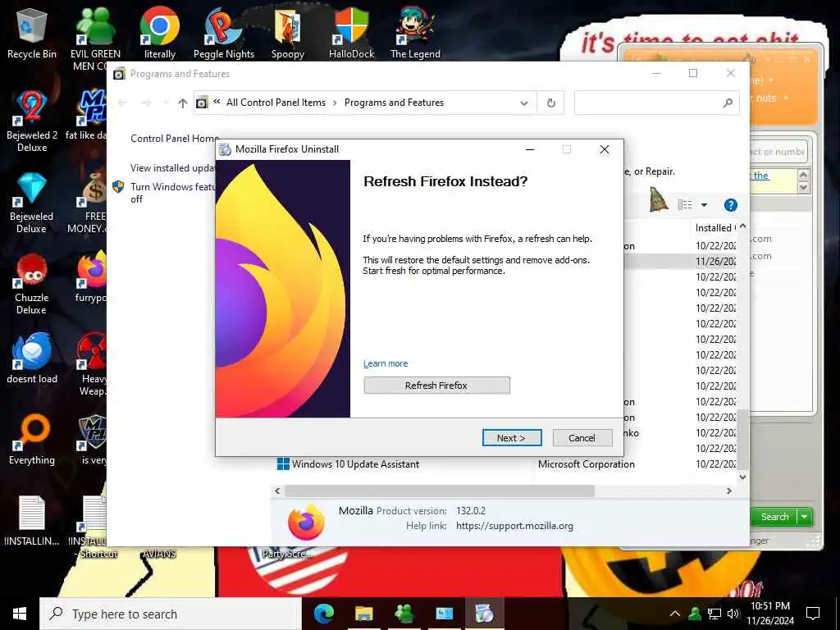This screenshot has height=630, width=840.
Task: Refresh the Programs and Features address bar
Action: point(550,103)
